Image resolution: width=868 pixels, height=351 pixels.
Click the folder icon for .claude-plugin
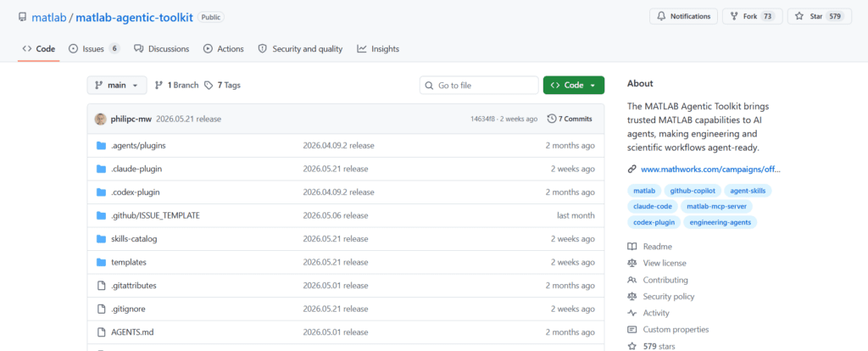pyautogui.click(x=101, y=169)
